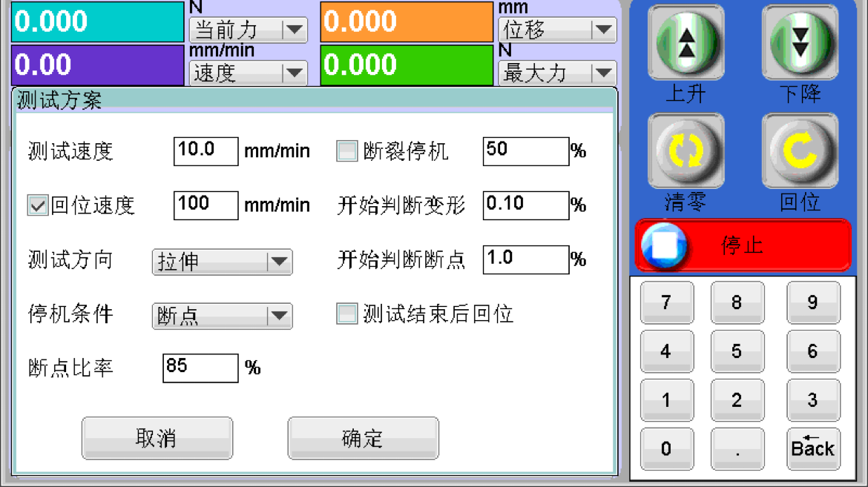Image resolution: width=868 pixels, height=487 pixels.
Task: Select the 开始判断变形 field showing 0.10
Action: coord(526,205)
